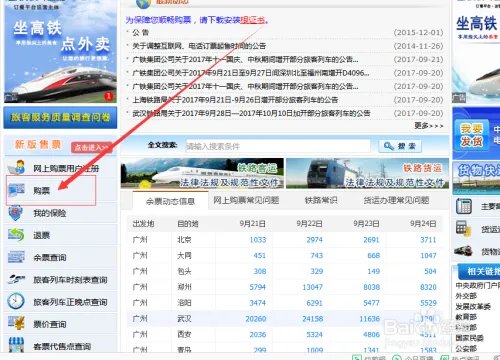Click 广州-包头 9月23日 value 149
The height and width of the screenshot is (360, 500).
(373, 271)
